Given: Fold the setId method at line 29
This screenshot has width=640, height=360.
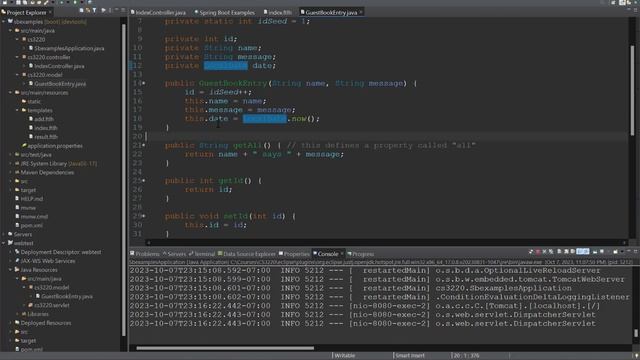Looking at the screenshot, I should point(144,216).
